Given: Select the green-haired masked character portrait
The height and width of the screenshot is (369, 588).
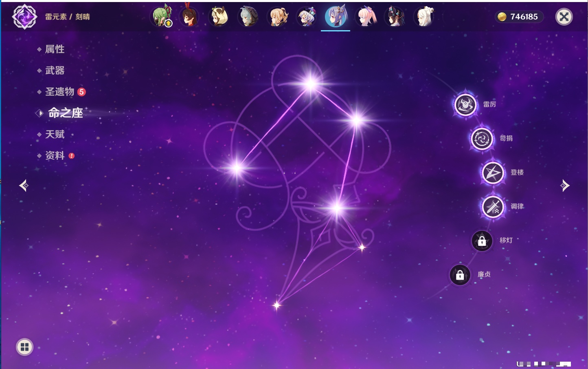Looking at the screenshot, I should (162, 16).
